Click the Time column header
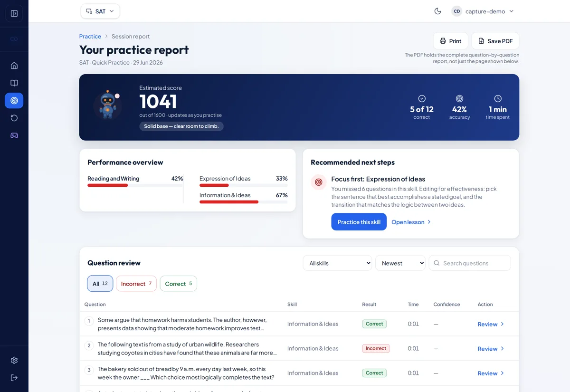The image size is (570, 392). point(413,304)
